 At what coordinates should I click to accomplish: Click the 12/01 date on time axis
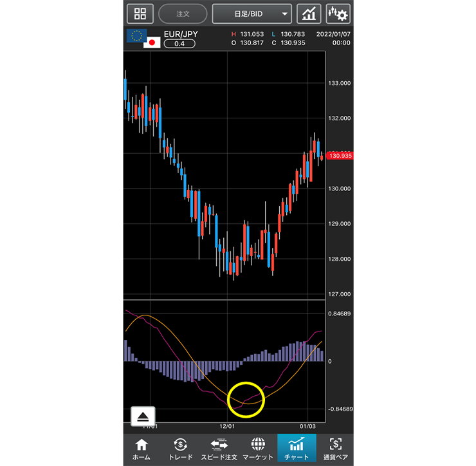[x=228, y=427]
